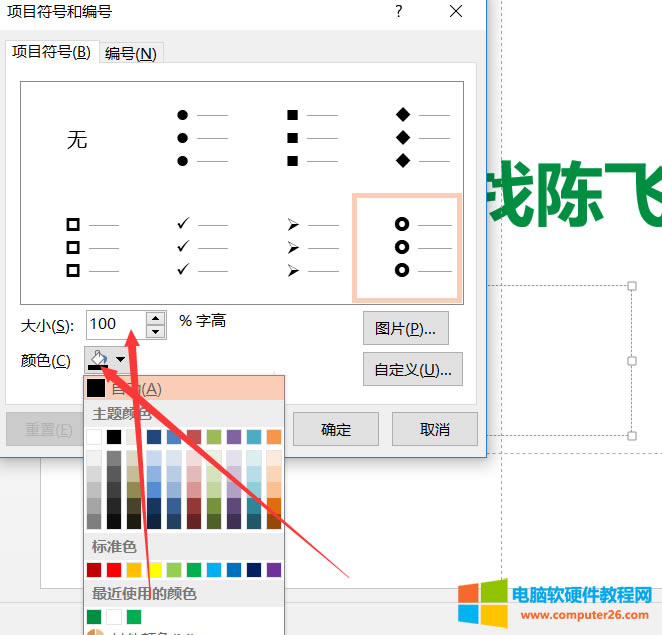Click the paint bucket color icon
Image resolution: width=662 pixels, height=635 pixels.
click(97, 359)
